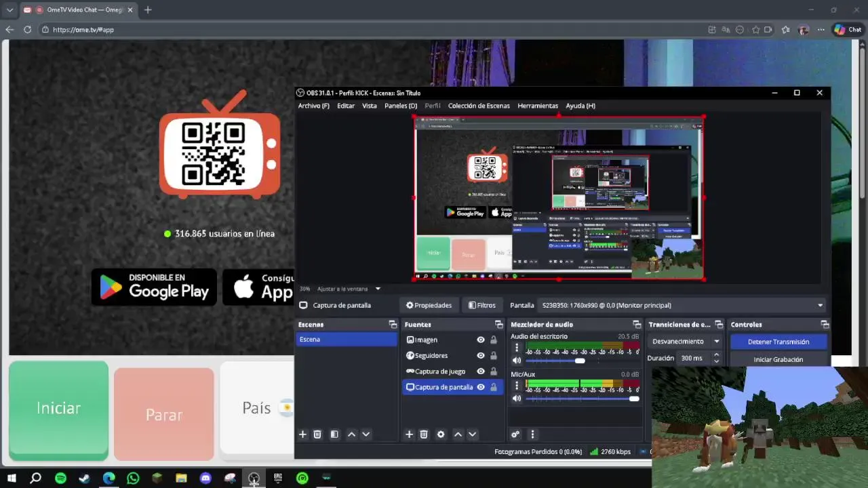Undock the Fuentes panel

click(499, 325)
